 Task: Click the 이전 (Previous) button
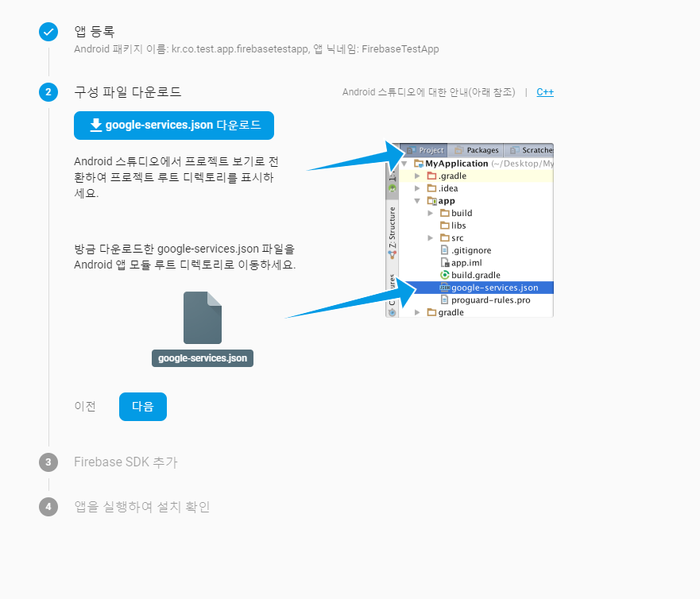tap(85, 407)
